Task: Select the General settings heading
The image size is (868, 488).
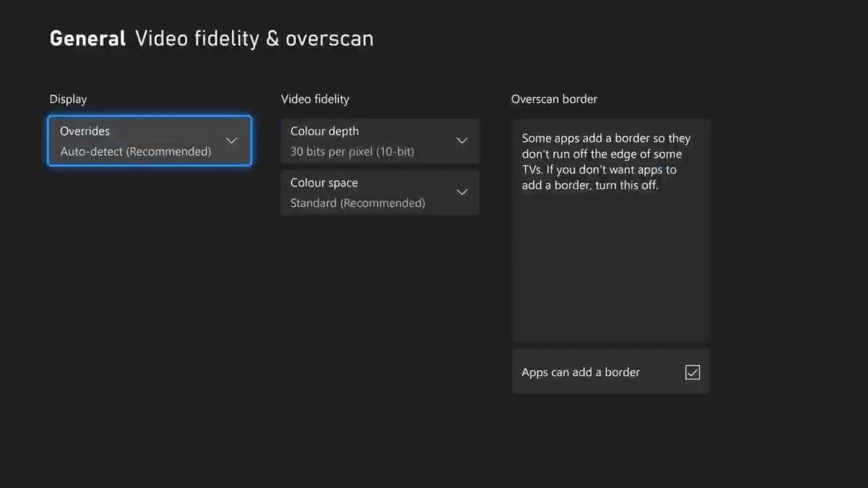Action: click(x=87, y=38)
